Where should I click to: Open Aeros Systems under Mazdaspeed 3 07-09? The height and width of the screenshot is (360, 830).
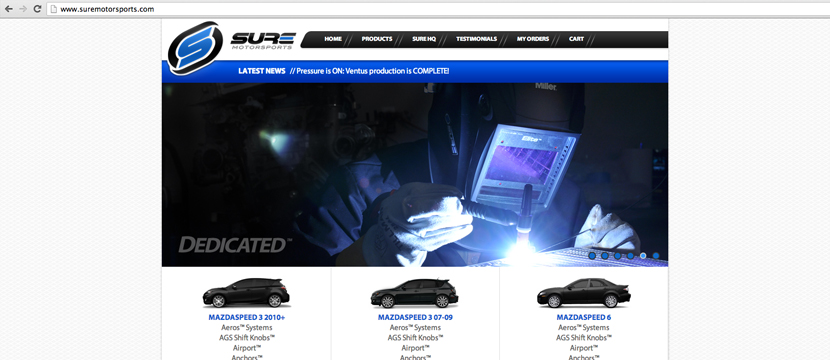tap(415, 328)
